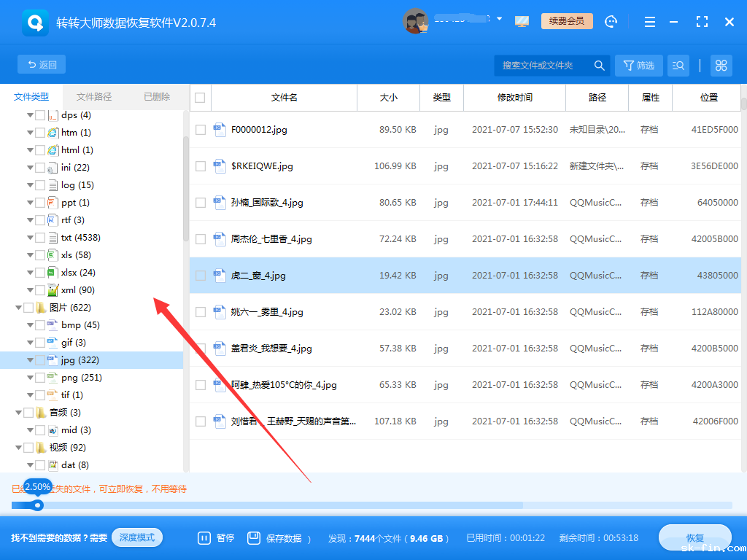Screen dimensions: 747x560
Task: Click the monitor icon near the account name
Action: coord(521,21)
